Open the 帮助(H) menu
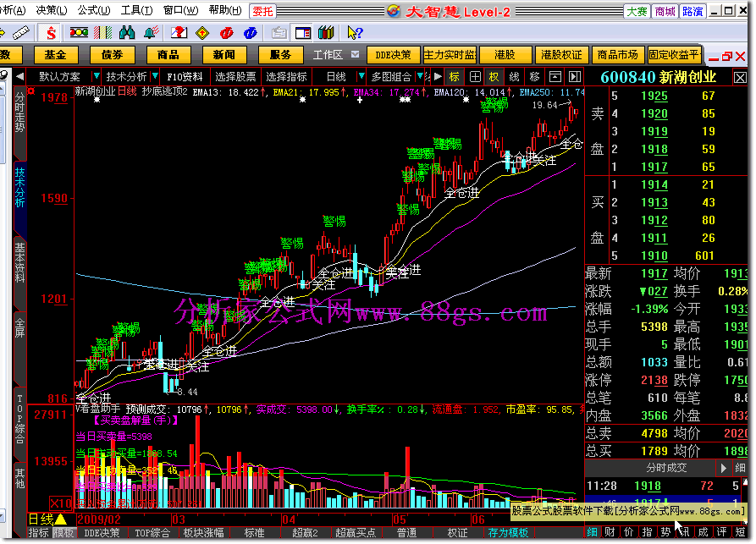Image resolution: width=756 pixels, height=544 pixels. (225, 10)
